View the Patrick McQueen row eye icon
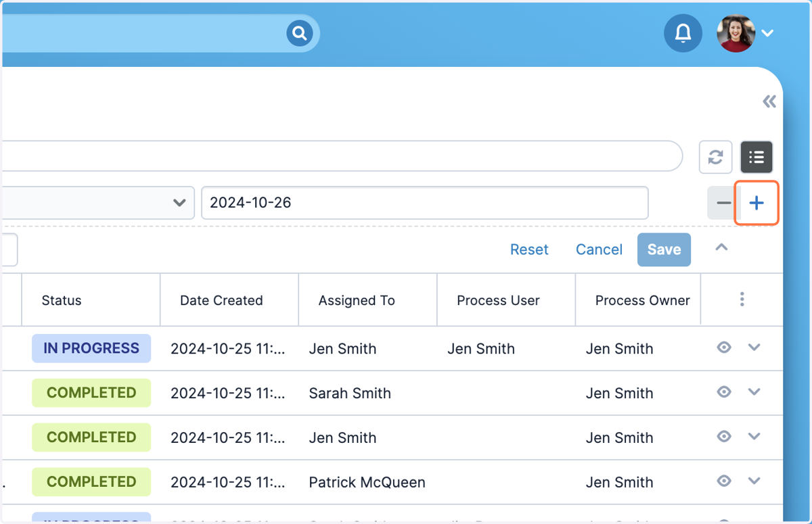 point(724,481)
